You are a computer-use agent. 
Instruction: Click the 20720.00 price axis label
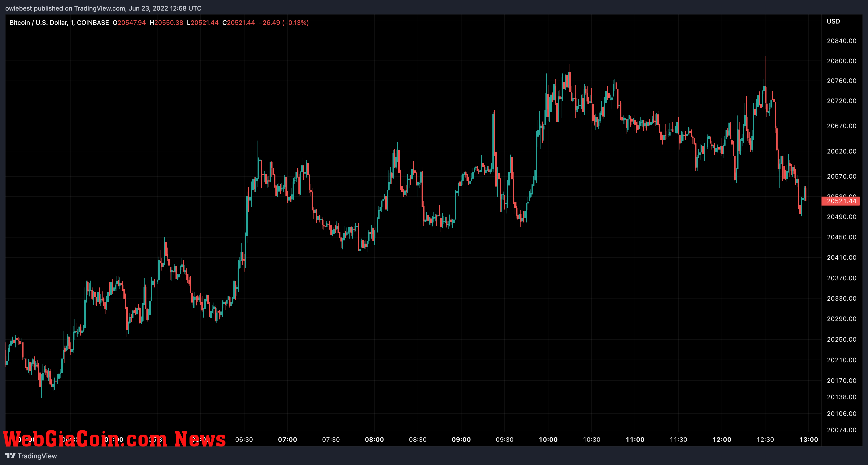click(841, 101)
